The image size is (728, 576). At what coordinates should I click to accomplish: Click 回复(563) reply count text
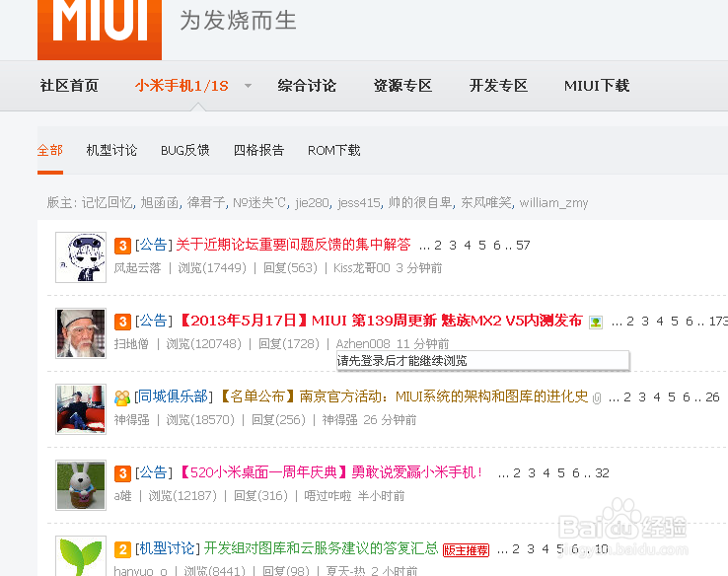(290, 268)
